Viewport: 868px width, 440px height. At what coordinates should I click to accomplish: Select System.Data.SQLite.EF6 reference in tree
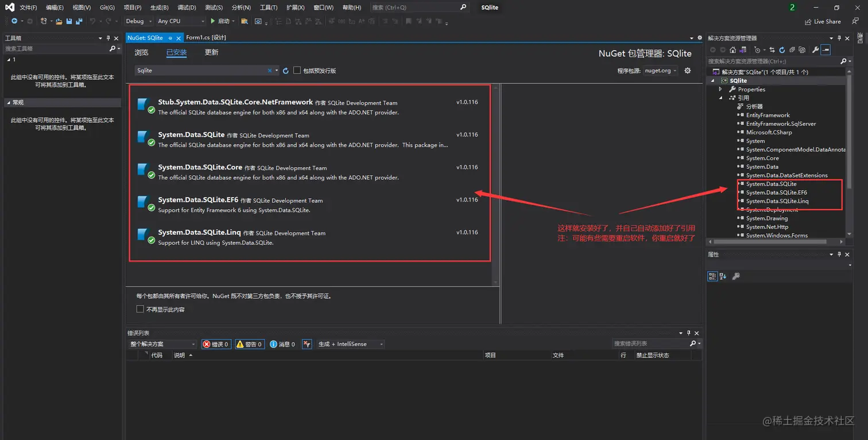pyautogui.click(x=776, y=192)
